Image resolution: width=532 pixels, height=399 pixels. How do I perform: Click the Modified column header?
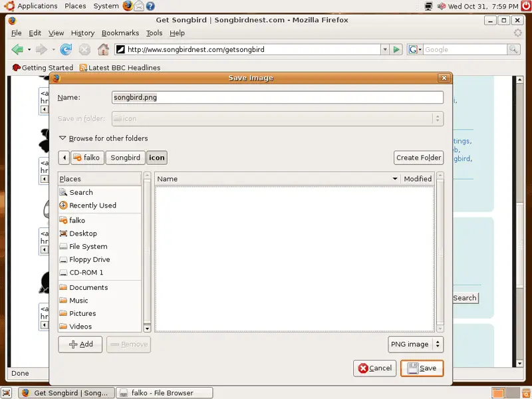[x=418, y=179]
